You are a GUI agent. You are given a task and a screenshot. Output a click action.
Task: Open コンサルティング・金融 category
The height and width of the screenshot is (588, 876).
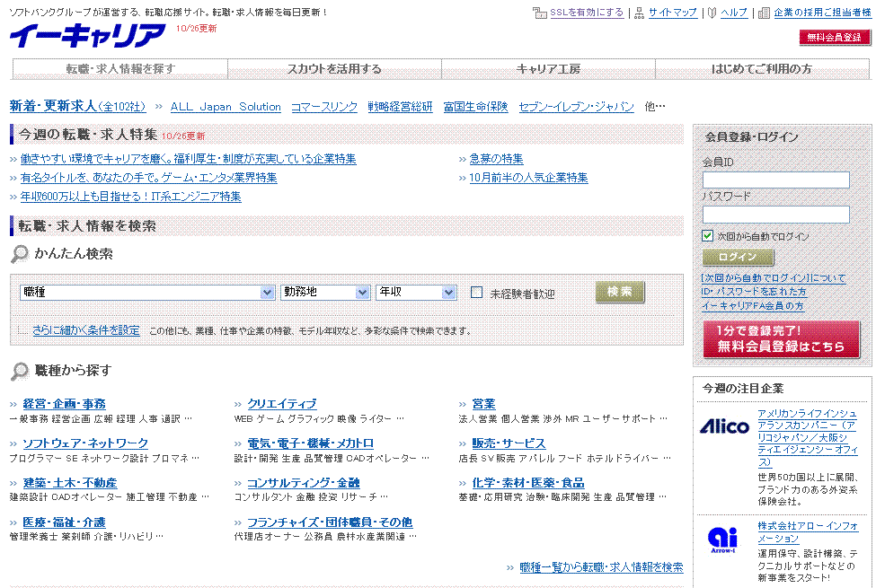click(304, 483)
